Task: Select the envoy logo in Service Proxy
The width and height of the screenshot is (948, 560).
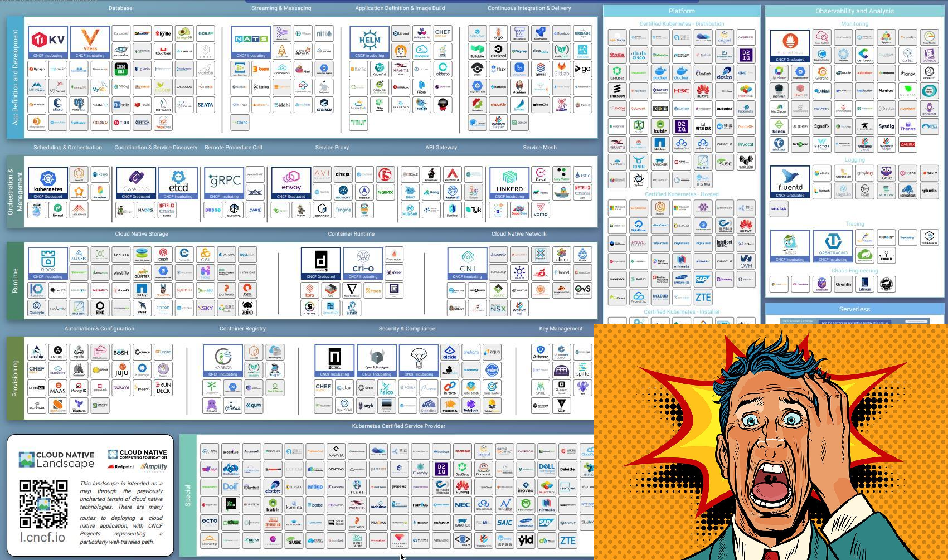Action: tap(291, 183)
